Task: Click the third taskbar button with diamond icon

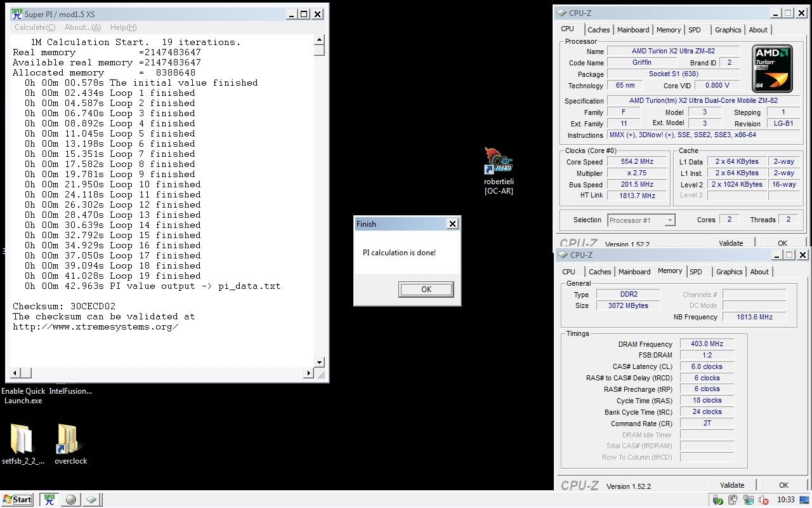Action: pos(91,500)
